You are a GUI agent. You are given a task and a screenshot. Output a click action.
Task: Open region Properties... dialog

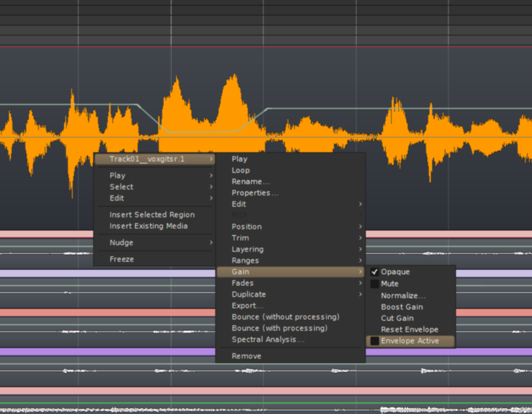pyautogui.click(x=255, y=193)
